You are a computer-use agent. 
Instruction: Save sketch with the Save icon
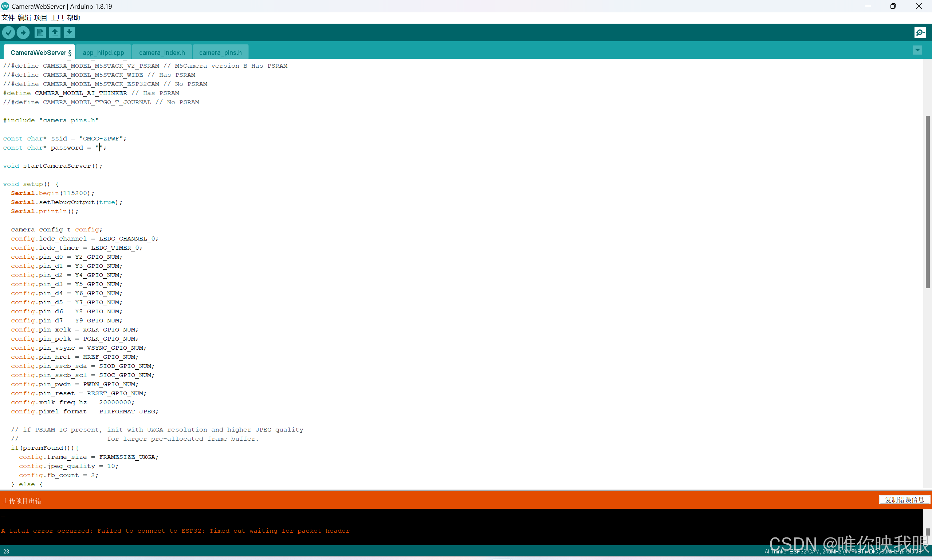(69, 33)
